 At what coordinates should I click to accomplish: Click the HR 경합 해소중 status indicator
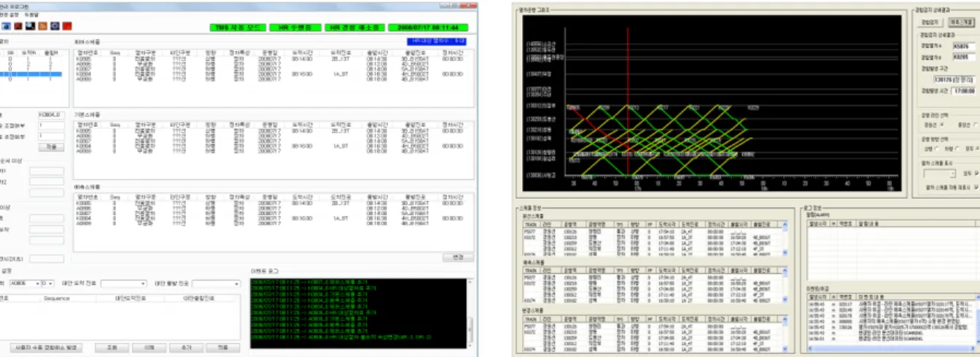[353, 27]
